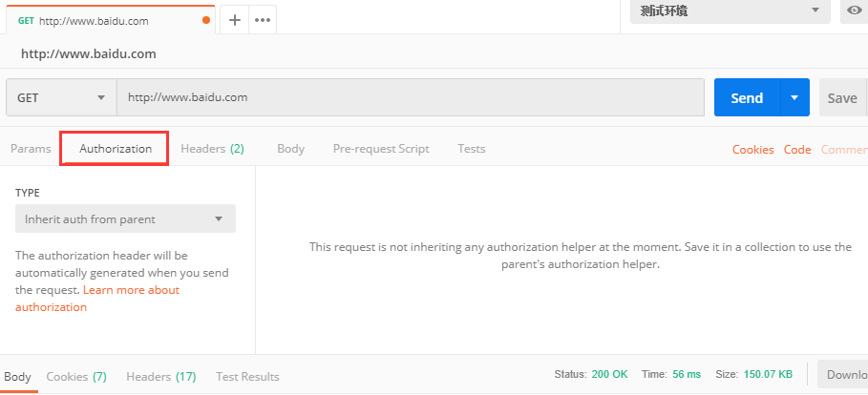
Task: Close the orange unsaved dot on baidu tab
Action: (x=206, y=20)
